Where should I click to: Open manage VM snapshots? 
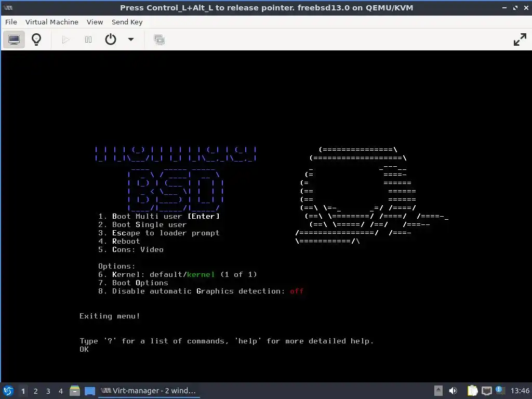tap(159, 39)
